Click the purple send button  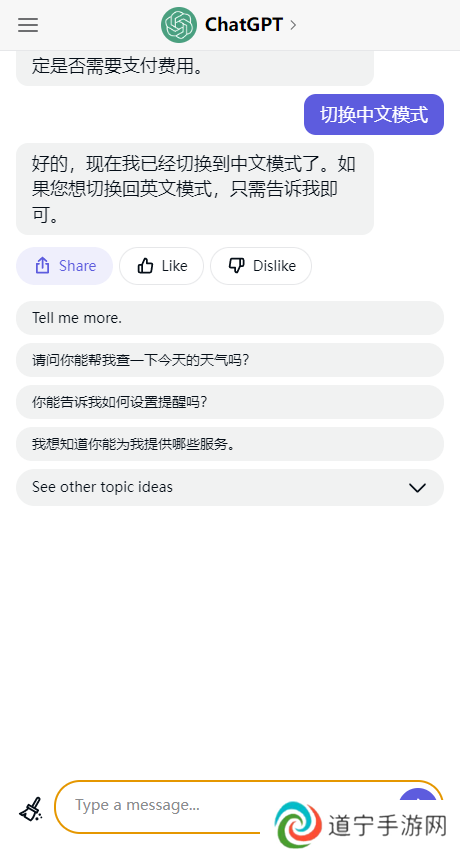(x=418, y=800)
